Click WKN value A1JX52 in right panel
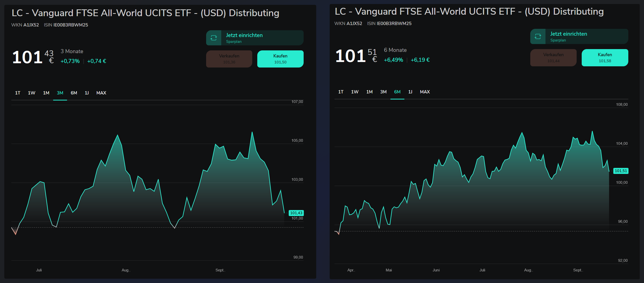The height and width of the screenshot is (283, 644). pos(354,24)
